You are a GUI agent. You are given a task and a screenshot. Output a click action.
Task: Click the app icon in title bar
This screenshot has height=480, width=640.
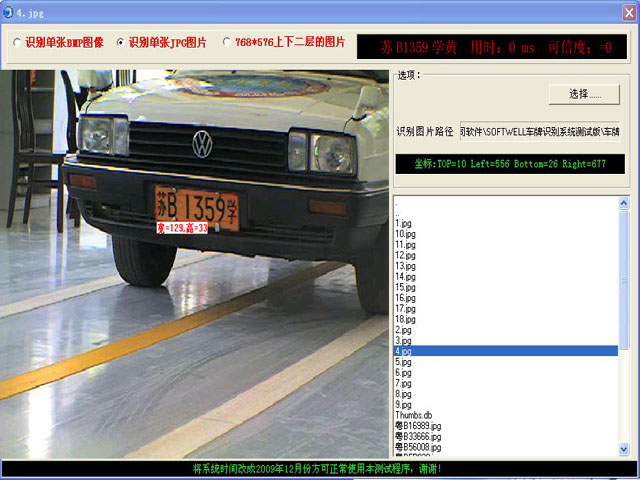click(9, 9)
